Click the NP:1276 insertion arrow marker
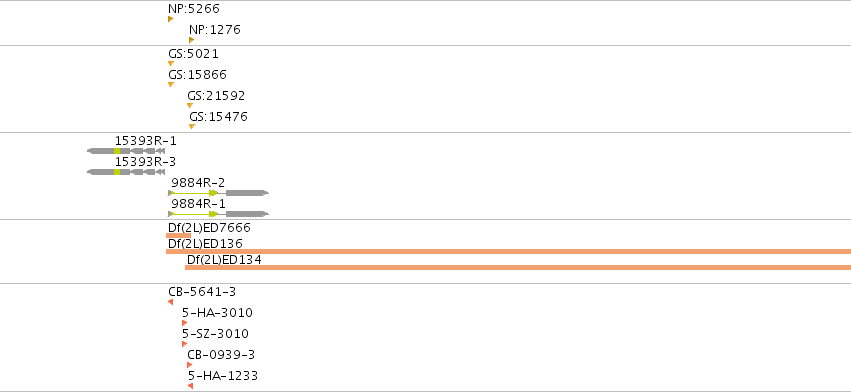 (x=191, y=40)
